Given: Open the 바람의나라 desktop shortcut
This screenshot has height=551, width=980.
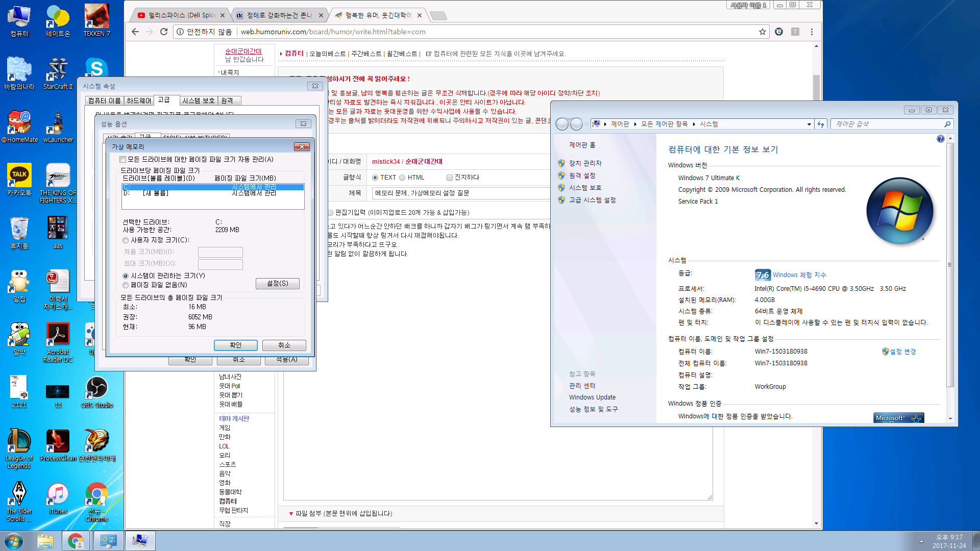Looking at the screenshot, I should (19, 73).
